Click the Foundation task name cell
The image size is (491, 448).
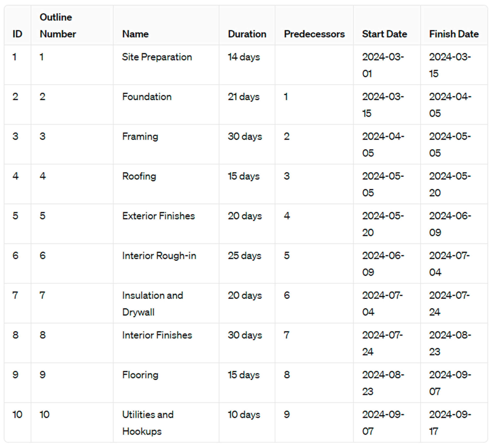pyautogui.click(x=147, y=97)
